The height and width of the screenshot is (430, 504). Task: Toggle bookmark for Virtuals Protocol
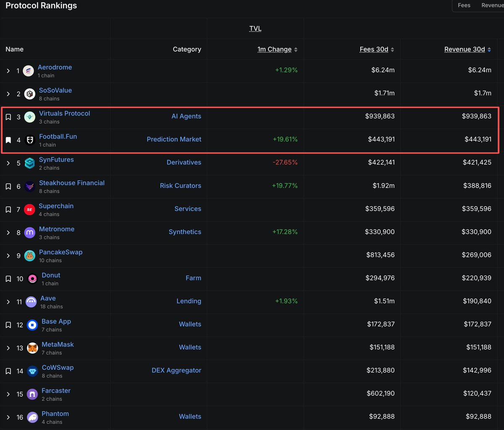pyautogui.click(x=8, y=117)
